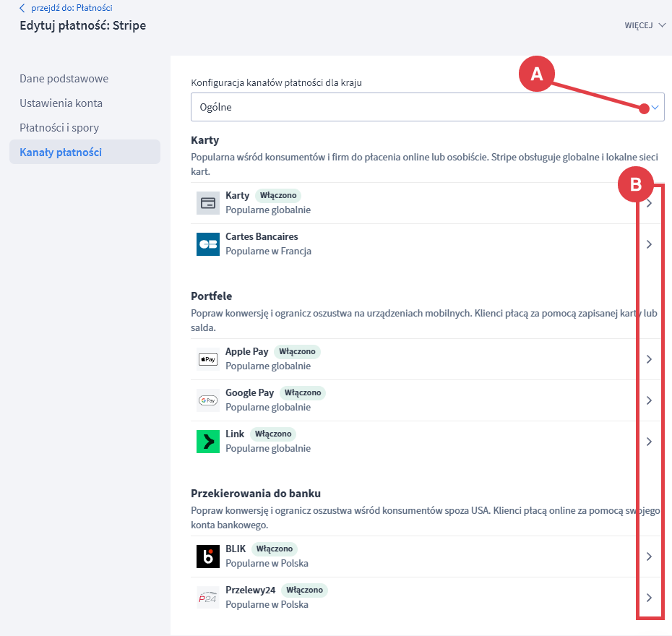Screen dimensions: 672x636
Task: Open the Dane podstawowe tab
Action: tap(64, 78)
